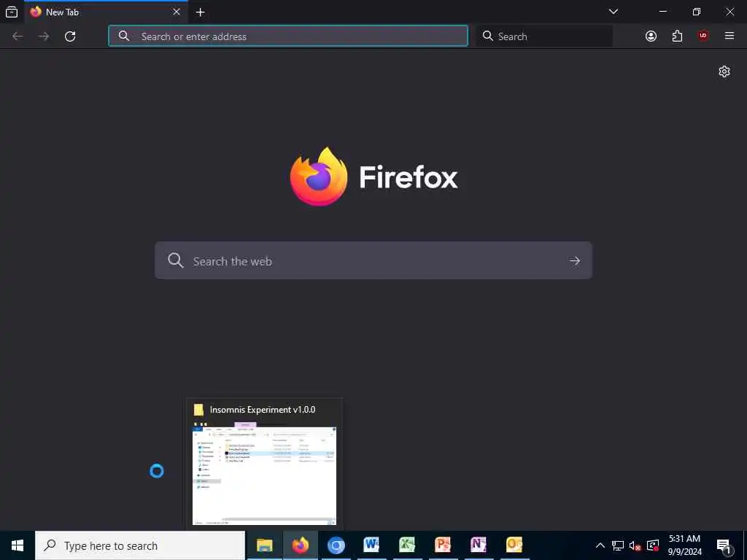Open the uBlock Origin shield icon

(703, 36)
